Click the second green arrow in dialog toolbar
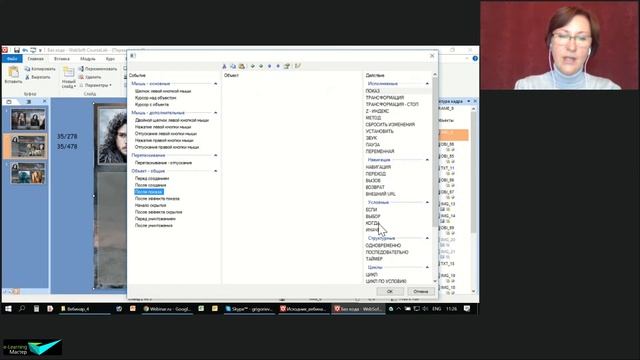Image resolution: width=640 pixels, height=360 pixels. [x=261, y=66]
